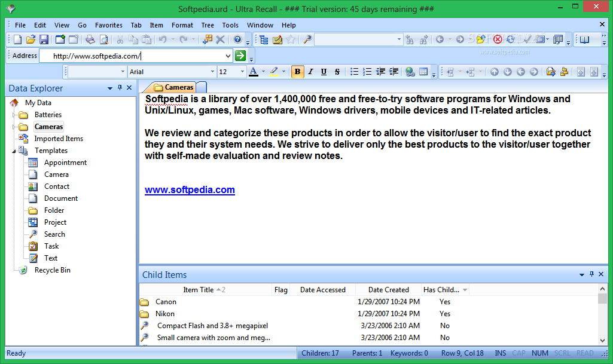The width and height of the screenshot is (613, 364).
Task: Open the font size 12 dropdown
Action: point(242,72)
